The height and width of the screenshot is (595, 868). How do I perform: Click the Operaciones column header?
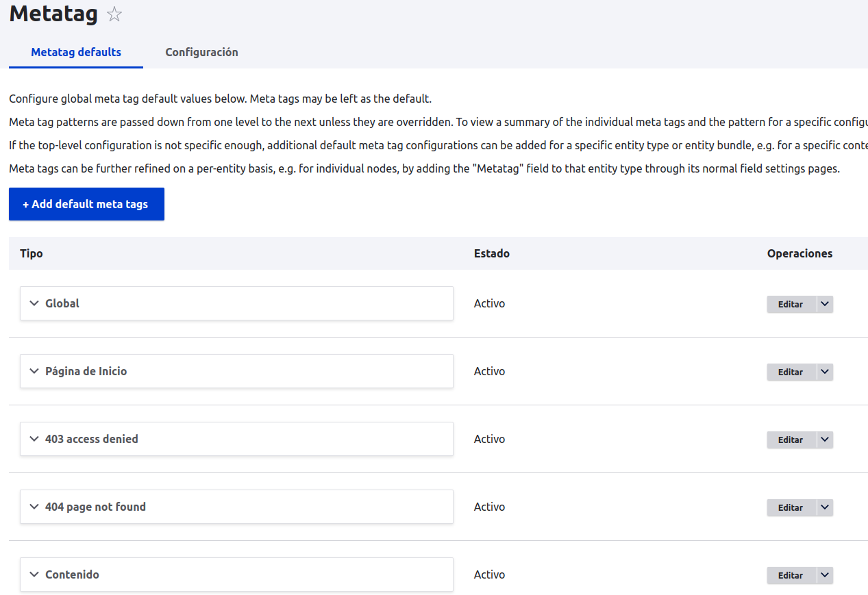click(x=800, y=253)
